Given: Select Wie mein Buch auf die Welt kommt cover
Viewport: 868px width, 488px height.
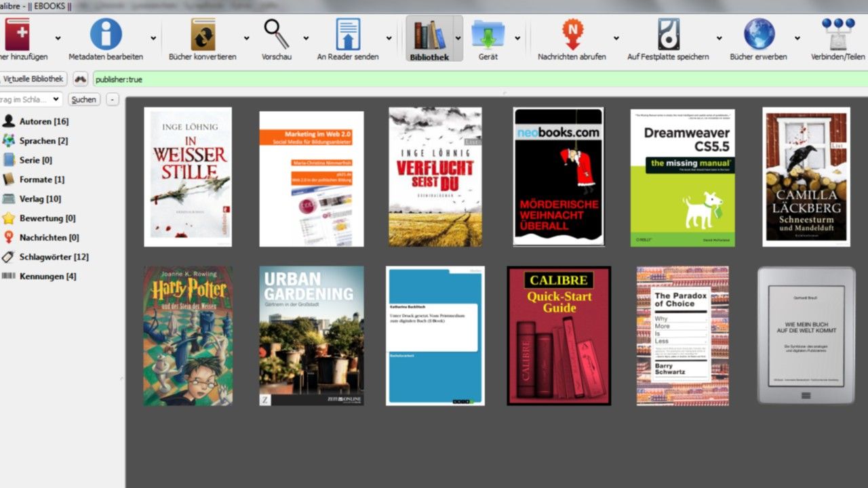Looking at the screenshot, I should (806, 335).
